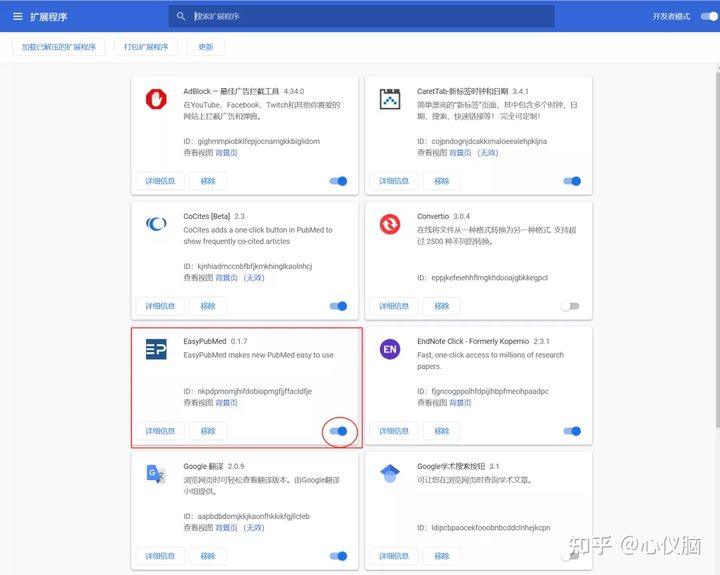The height and width of the screenshot is (575, 720).
Task: Click the EndNote Click EN icon
Action: 390,349
